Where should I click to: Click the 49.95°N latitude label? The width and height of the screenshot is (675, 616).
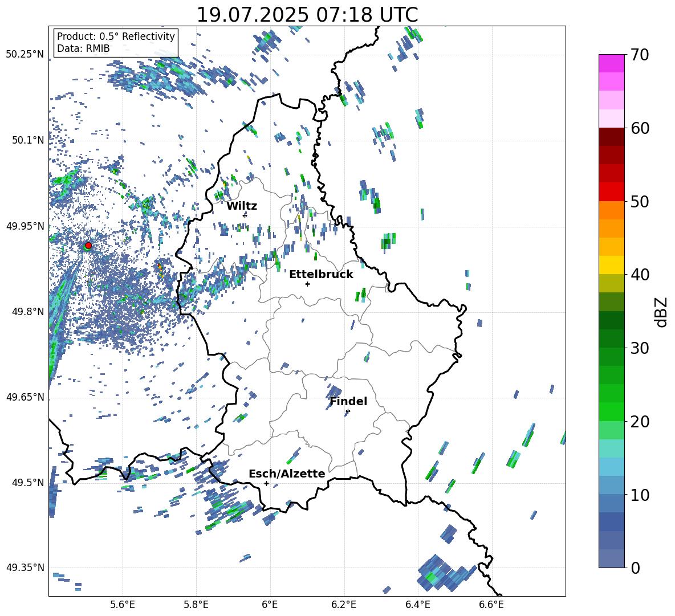(25, 226)
